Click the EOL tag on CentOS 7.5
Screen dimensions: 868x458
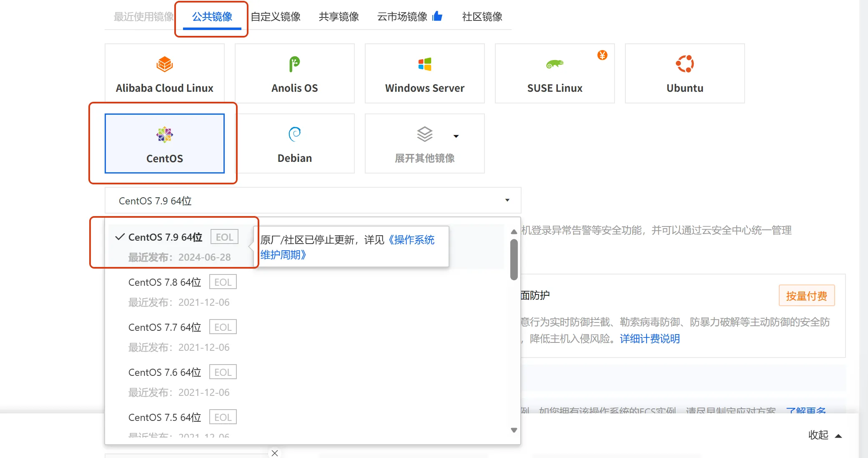click(223, 417)
